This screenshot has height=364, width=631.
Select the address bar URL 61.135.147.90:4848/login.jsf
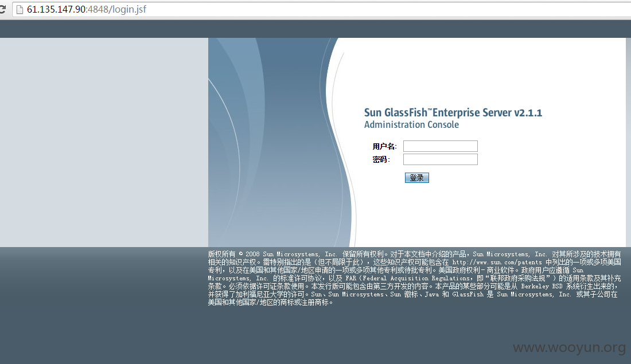[87, 9]
